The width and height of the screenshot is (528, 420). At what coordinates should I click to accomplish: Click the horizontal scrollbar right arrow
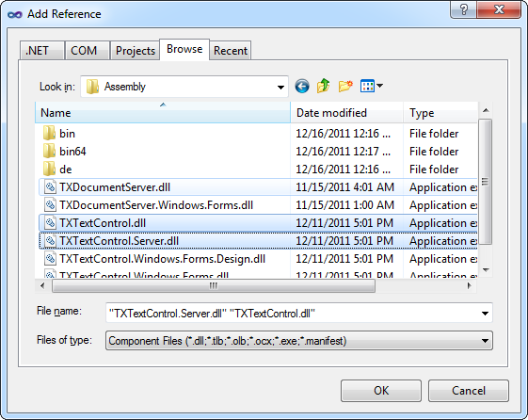click(469, 285)
